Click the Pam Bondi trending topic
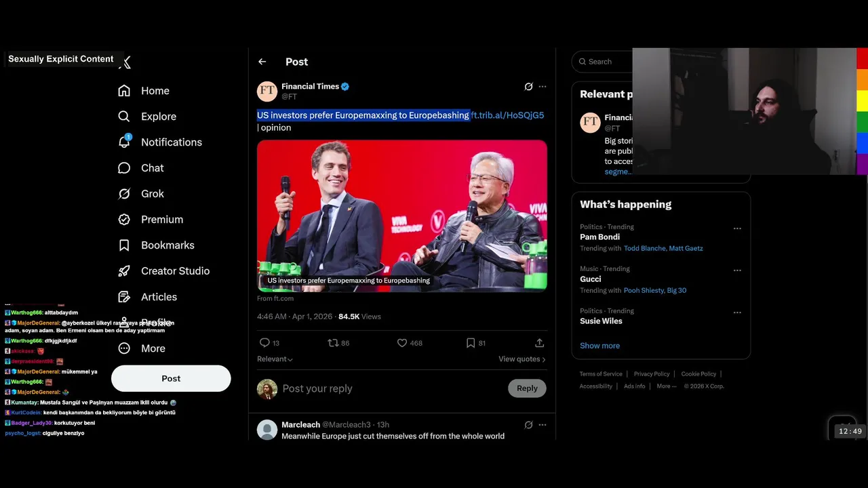This screenshot has width=868, height=488. click(x=599, y=237)
